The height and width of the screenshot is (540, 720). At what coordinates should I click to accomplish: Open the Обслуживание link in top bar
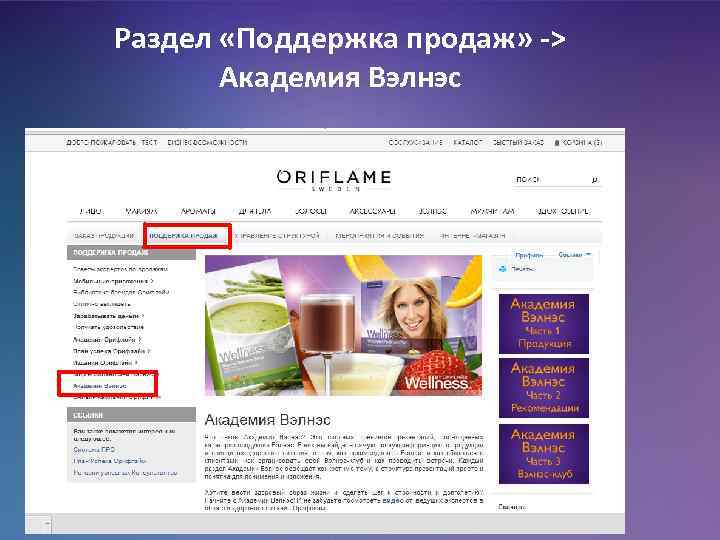point(416,142)
